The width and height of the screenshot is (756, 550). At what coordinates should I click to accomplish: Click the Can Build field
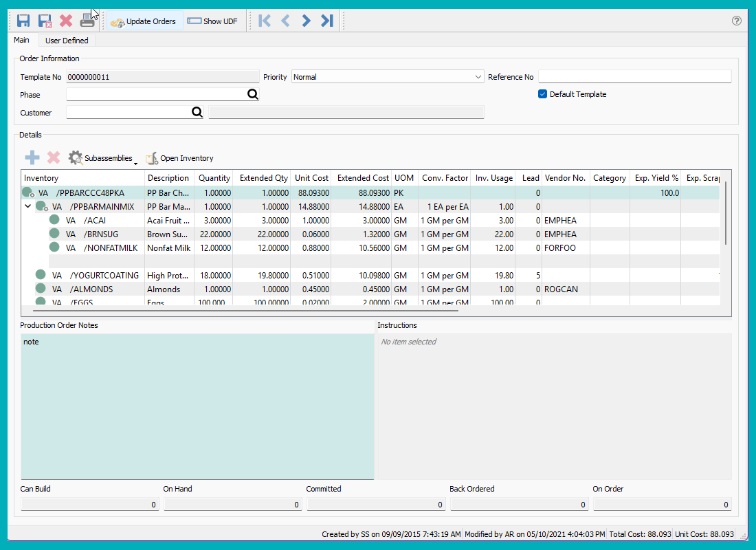click(89, 505)
